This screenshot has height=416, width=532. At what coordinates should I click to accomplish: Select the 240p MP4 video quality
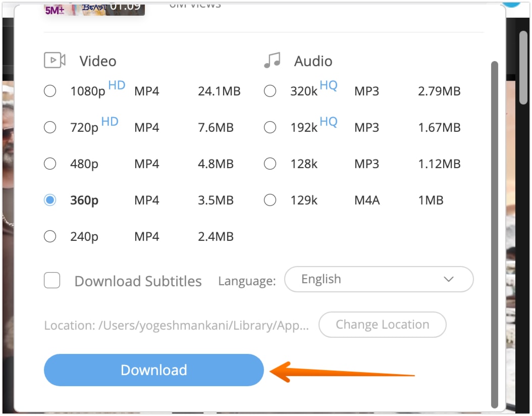[x=50, y=236]
